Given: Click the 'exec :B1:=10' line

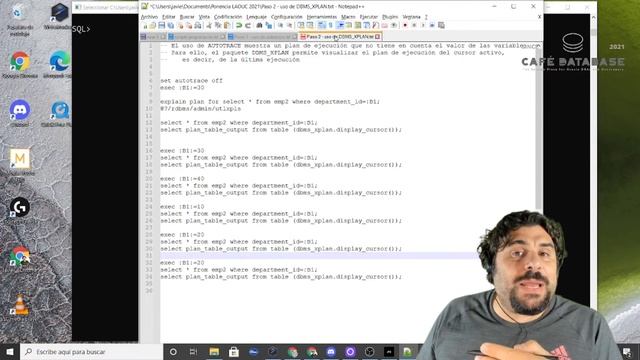Looking at the screenshot, I should click(x=182, y=207).
